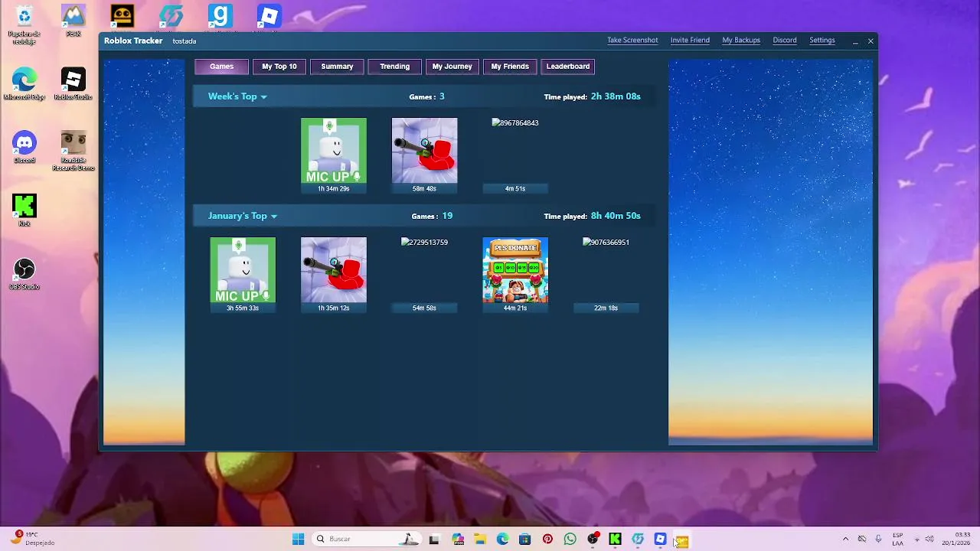Select sniper game thumbnail in January's Top

coord(334,270)
